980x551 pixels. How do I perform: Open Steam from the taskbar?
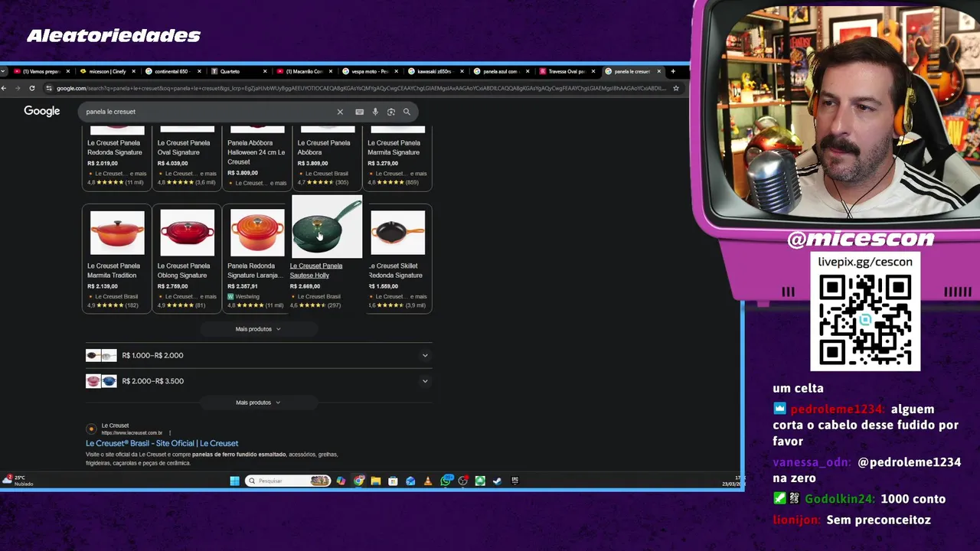click(498, 481)
